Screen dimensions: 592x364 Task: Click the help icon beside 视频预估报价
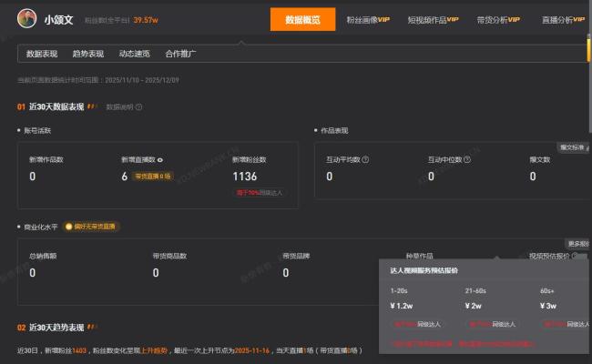tap(574, 256)
